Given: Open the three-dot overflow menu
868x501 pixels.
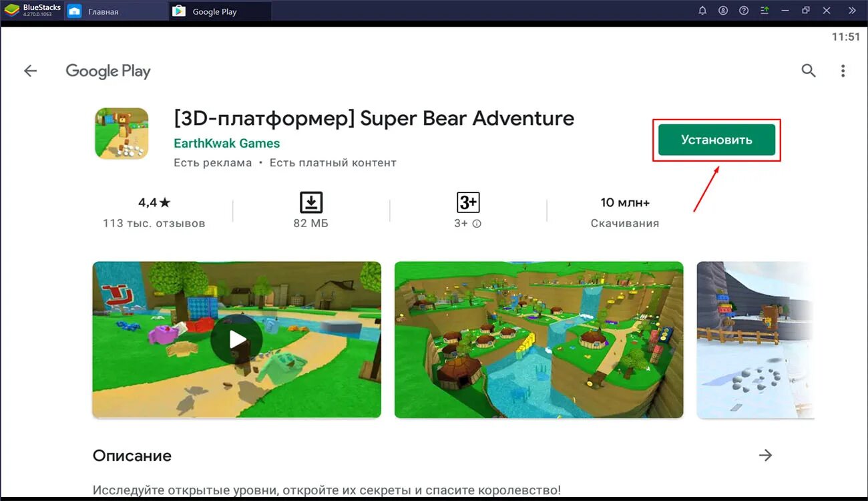Looking at the screenshot, I should coord(843,70).
